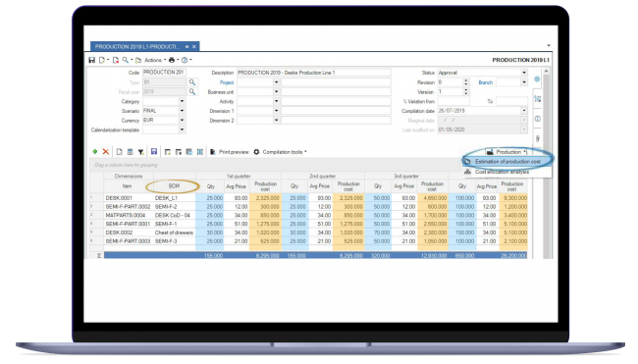Click the filter funnel icon in grid toolbar
Image resolution: width=638 pixels, height=364 pixels.
tap(140, 152)
